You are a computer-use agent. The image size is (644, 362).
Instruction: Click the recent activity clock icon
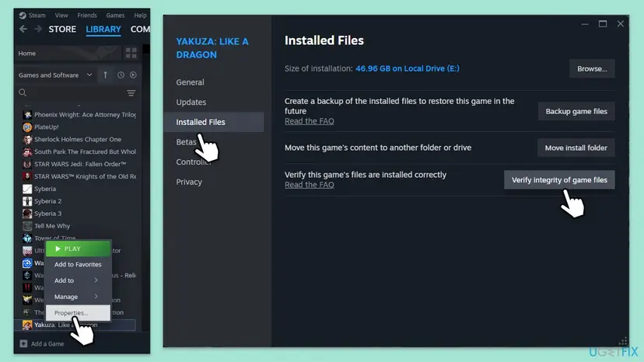coord(121,75)
